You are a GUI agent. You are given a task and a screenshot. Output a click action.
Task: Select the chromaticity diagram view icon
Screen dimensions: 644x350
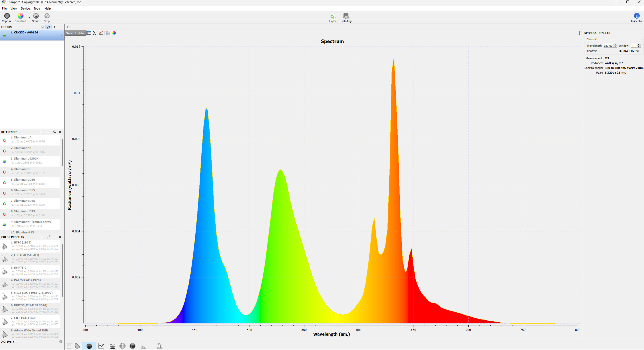pos(77,346)
